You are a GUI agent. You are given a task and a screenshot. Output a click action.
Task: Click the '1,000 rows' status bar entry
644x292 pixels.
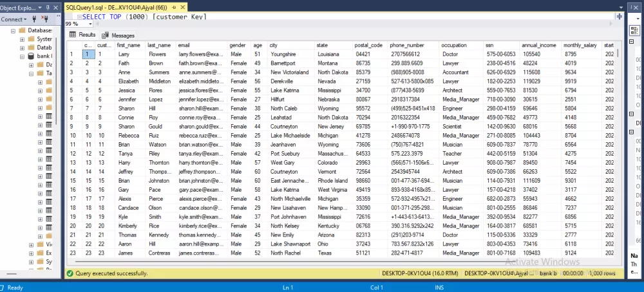(x=602, y=273)
